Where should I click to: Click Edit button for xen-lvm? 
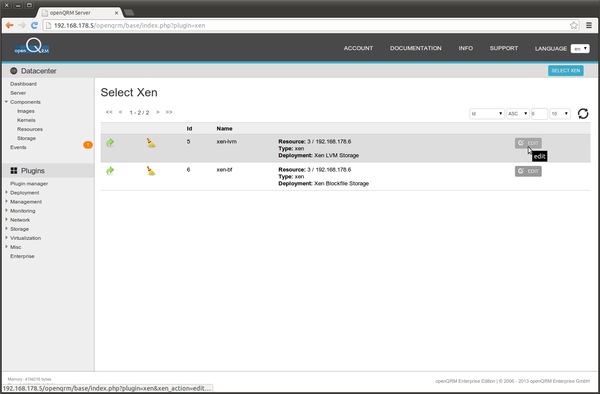pos(528,143)
